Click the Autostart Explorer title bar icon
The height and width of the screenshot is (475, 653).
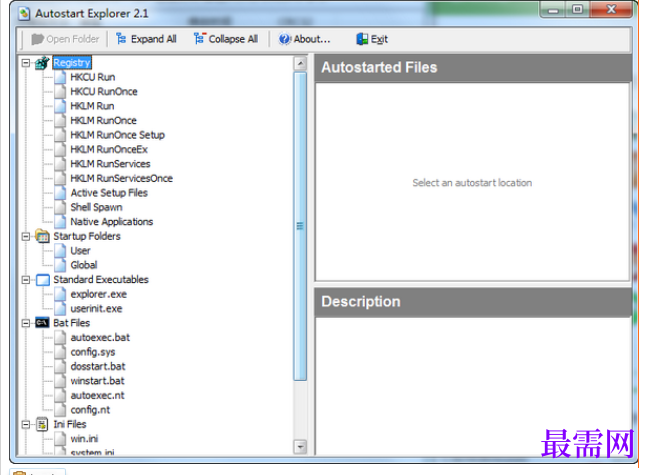coord(24,14)
